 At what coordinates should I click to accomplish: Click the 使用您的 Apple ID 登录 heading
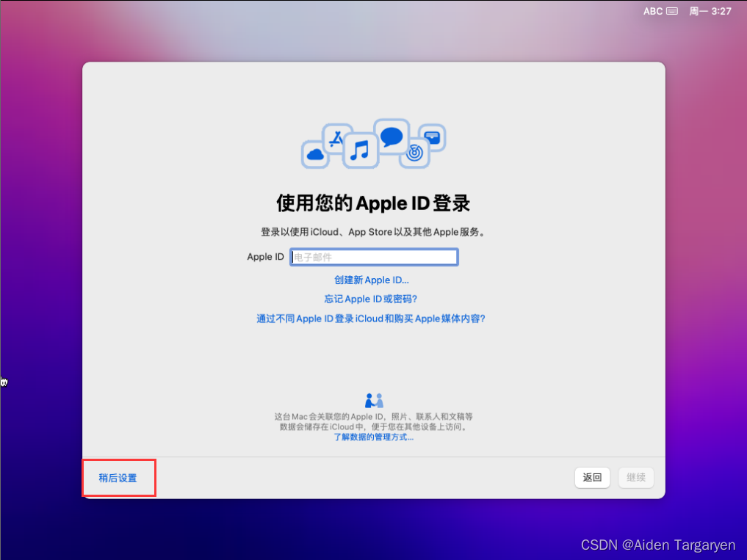pyautogui.click(x=373, y=203)
